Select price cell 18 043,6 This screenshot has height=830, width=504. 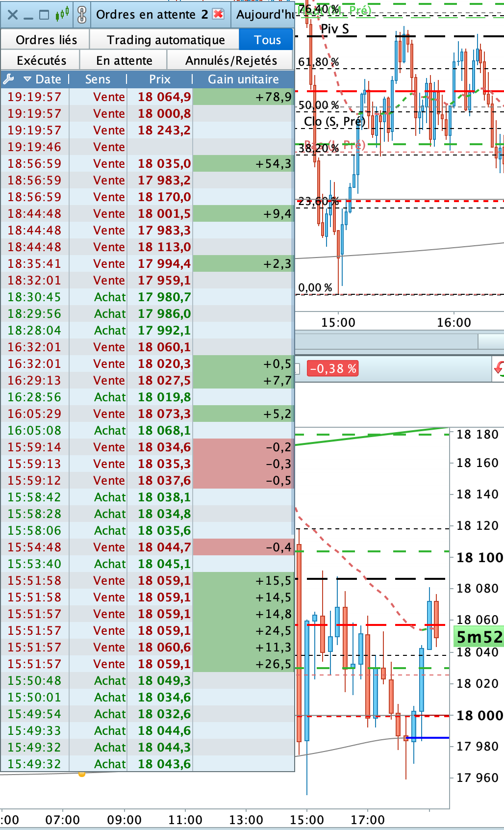160,764
